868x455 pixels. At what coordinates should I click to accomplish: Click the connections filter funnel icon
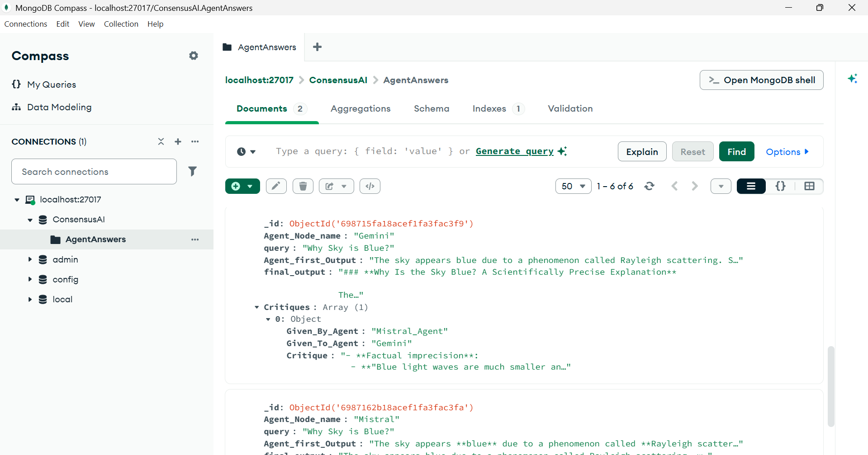click(192, 171)
